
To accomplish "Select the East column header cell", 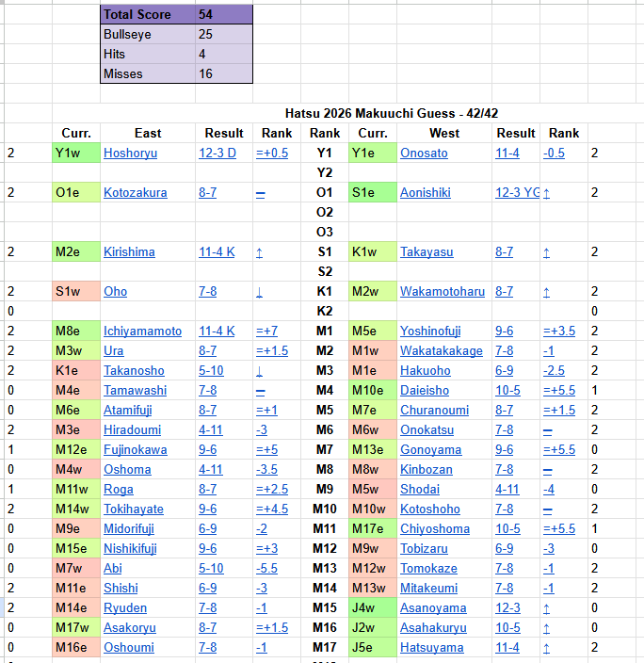I will 148,133.
